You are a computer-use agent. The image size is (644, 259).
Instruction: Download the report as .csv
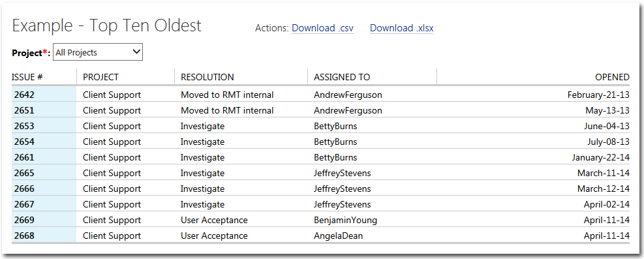322,28
